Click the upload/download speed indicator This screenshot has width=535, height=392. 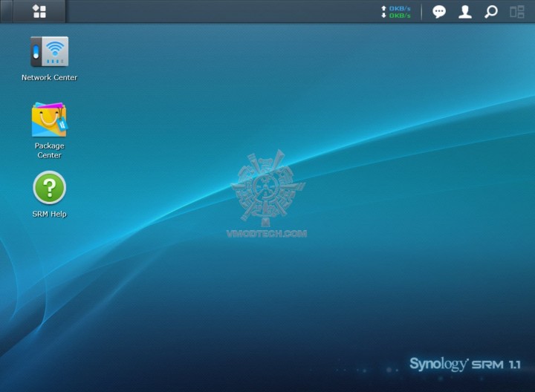click(x=396, y=12)
